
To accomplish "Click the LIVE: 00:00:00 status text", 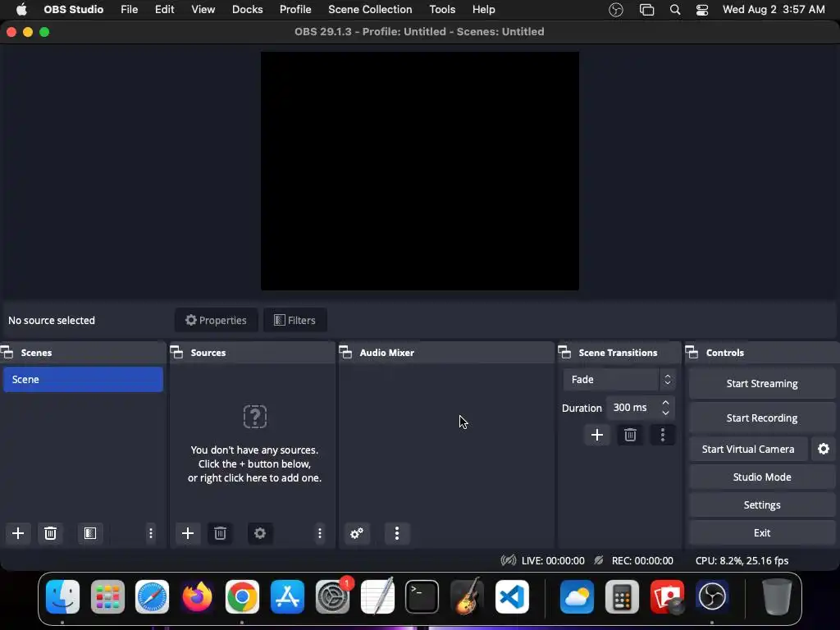I will pos(553,561).
